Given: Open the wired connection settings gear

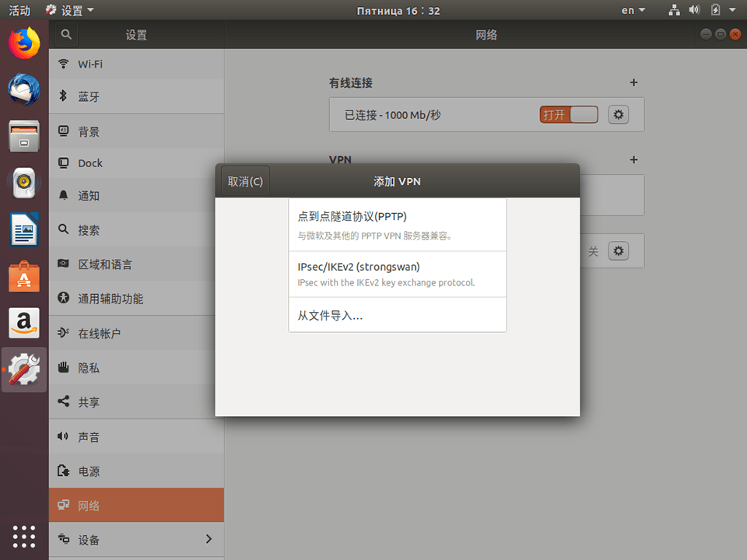Looking at the screenshot, I should (x=618, y=114).
